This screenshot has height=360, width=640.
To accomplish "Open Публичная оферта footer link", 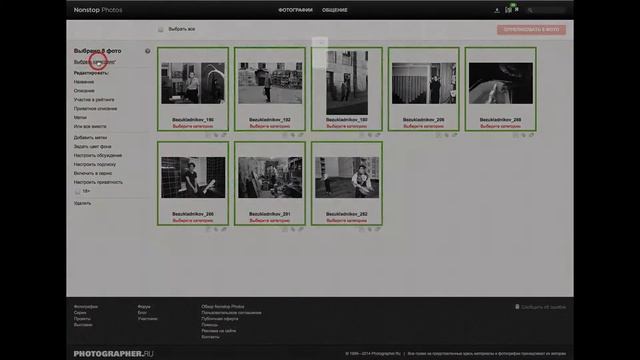I will point(220,319).
